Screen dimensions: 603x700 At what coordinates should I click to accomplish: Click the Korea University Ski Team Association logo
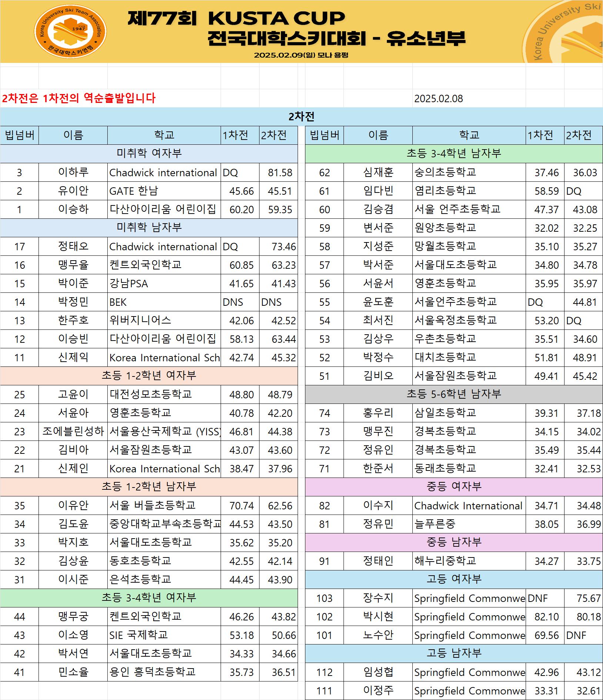click(70, 31)
